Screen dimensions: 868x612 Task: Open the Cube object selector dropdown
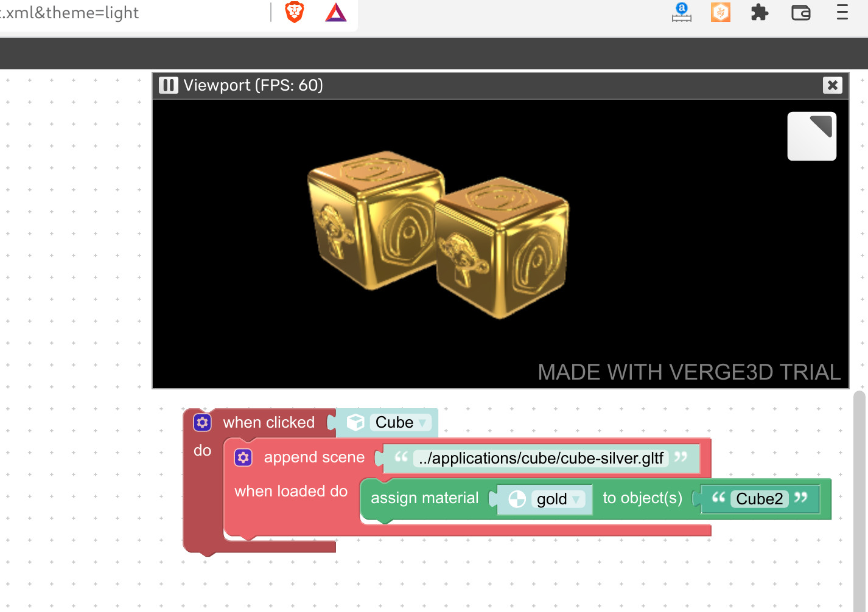pyautogui.click(x=401, y=422)
